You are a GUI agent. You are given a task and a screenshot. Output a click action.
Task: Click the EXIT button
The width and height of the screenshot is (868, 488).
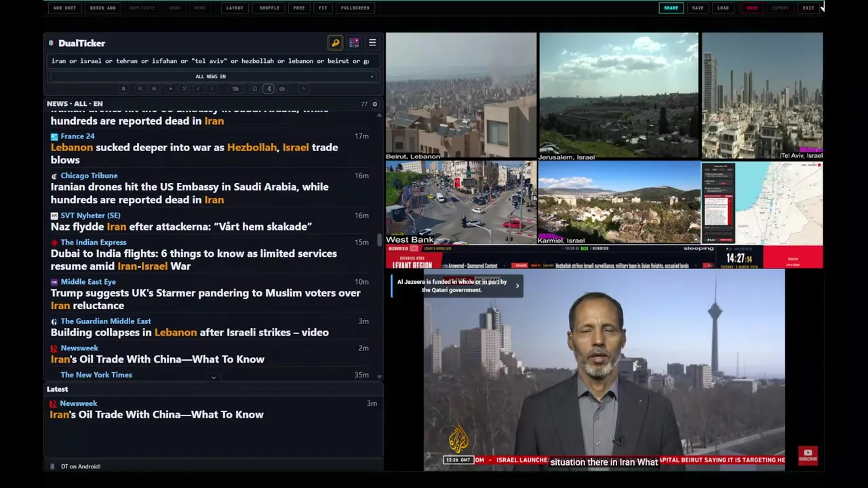click(x=808, y=8)
